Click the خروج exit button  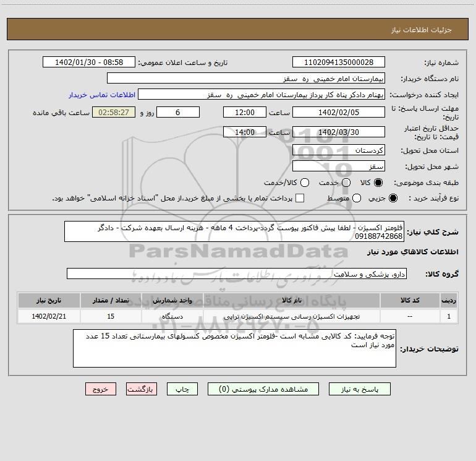[101, 389]
